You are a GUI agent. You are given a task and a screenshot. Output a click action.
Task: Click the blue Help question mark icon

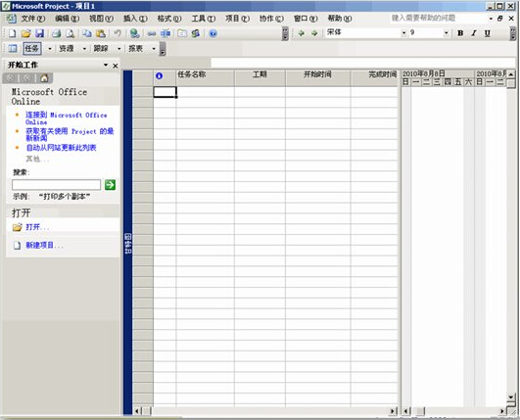213,33
